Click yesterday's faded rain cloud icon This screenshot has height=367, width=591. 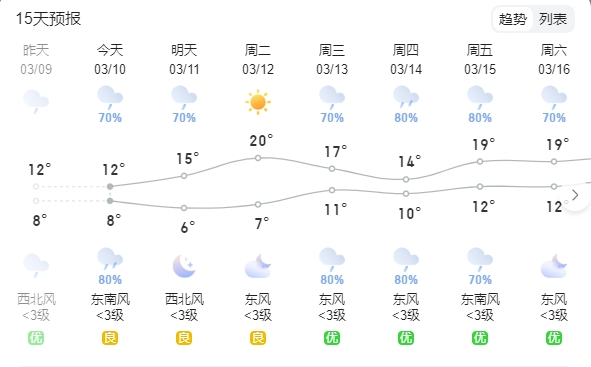click(x=36, y=101)
